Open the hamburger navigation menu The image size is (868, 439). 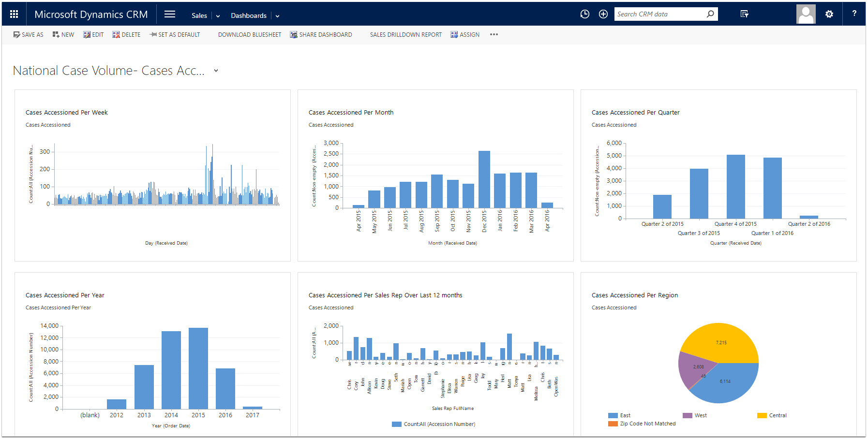click(x=170, y=14)
